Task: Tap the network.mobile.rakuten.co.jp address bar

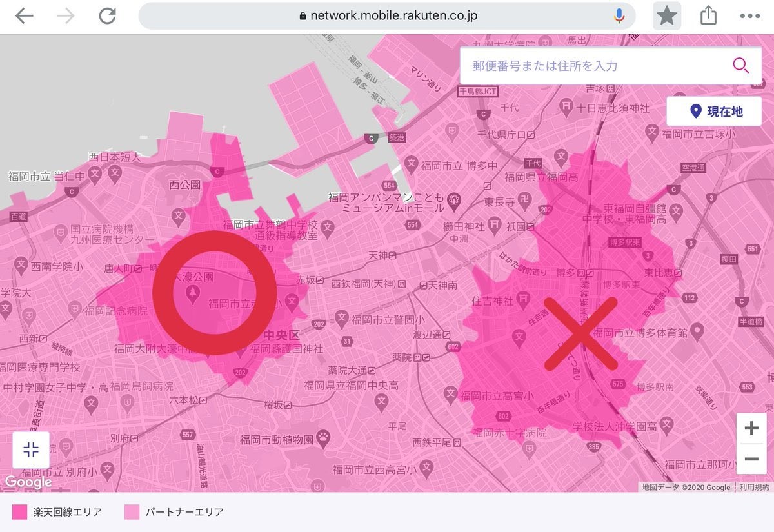Action: [x=387, y=16]
